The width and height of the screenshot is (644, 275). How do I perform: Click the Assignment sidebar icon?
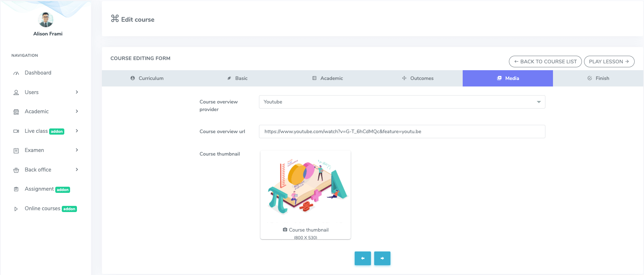[x=16, y=189]
